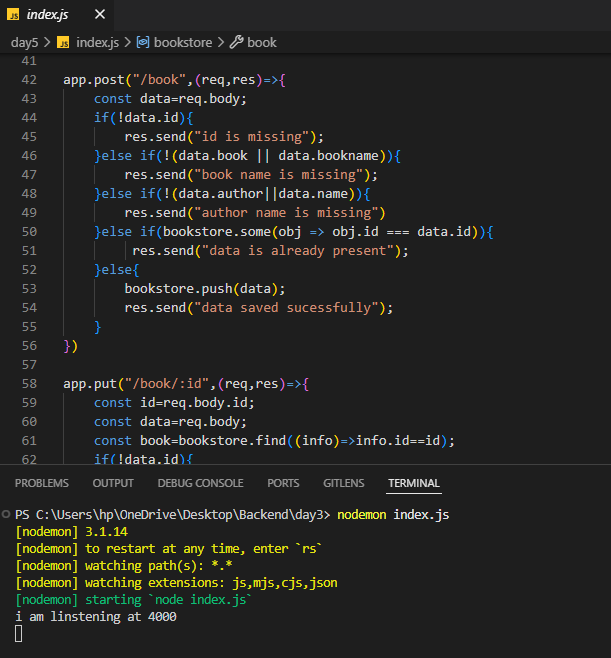Click "to restart at any time" terminal line

tap(168, 548)
